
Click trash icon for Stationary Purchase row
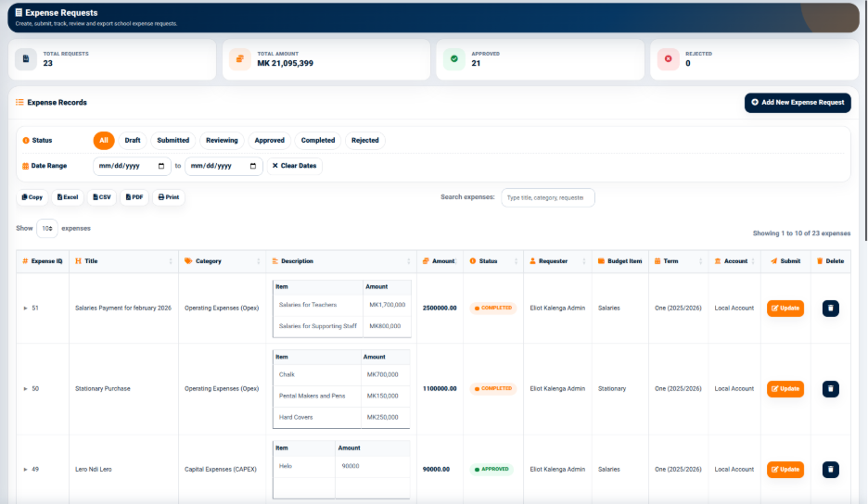(830, 389)
